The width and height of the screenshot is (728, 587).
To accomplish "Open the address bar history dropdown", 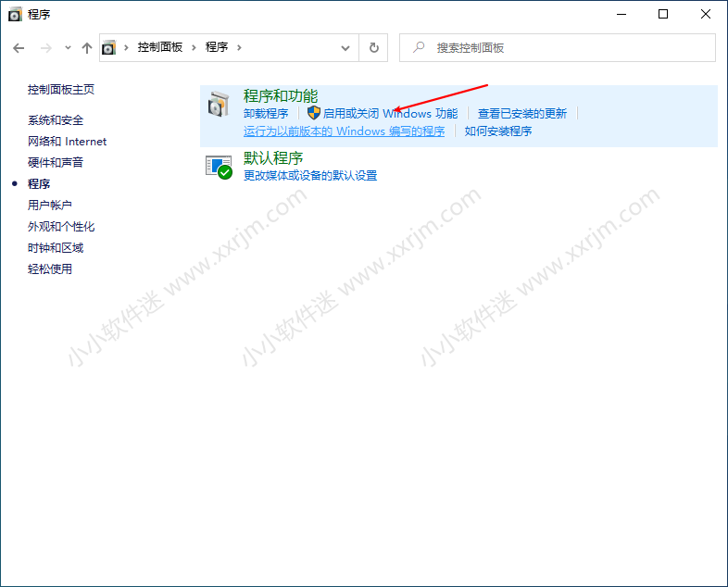I will [x=345, y=48].
